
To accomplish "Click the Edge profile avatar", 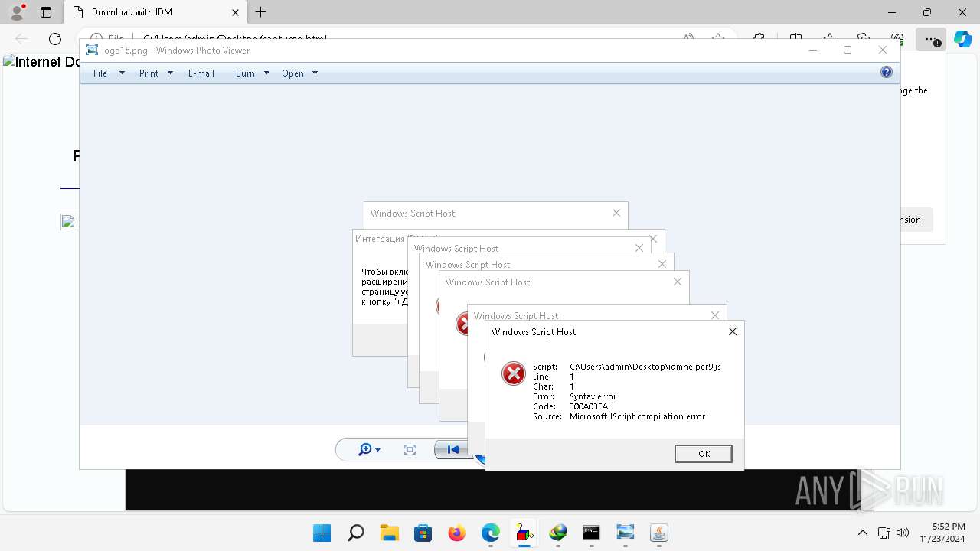I will tap(17, 11).
